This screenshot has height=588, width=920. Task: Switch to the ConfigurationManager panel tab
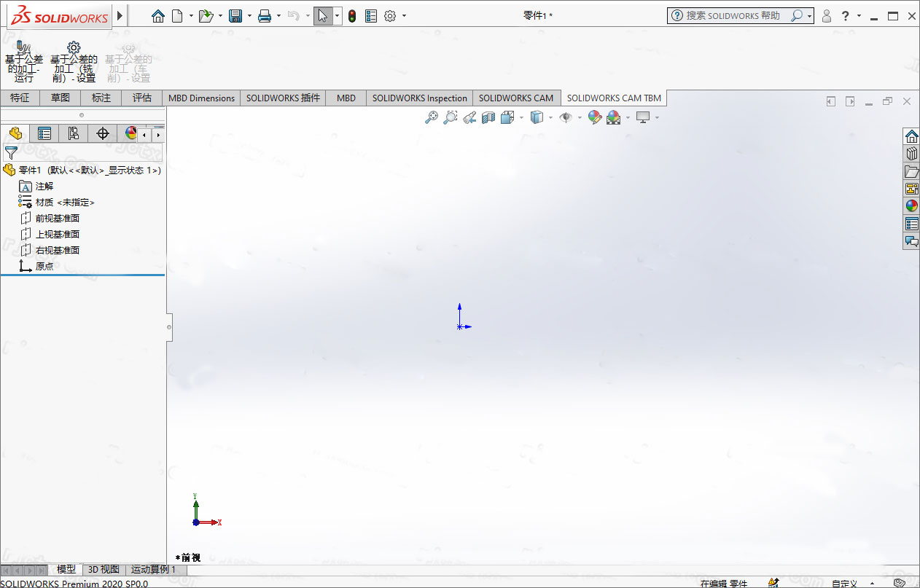pyautogui.click(x=72, y=133)
